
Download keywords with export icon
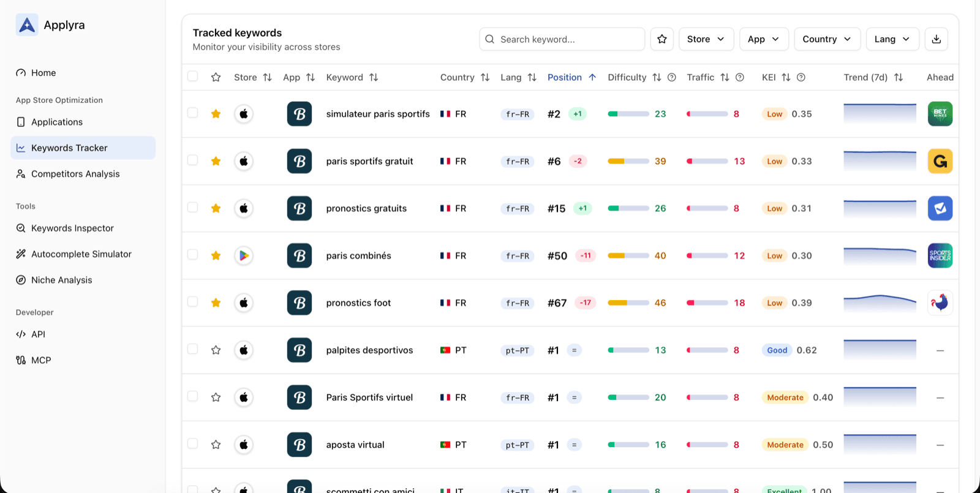[x=937, y=39]
